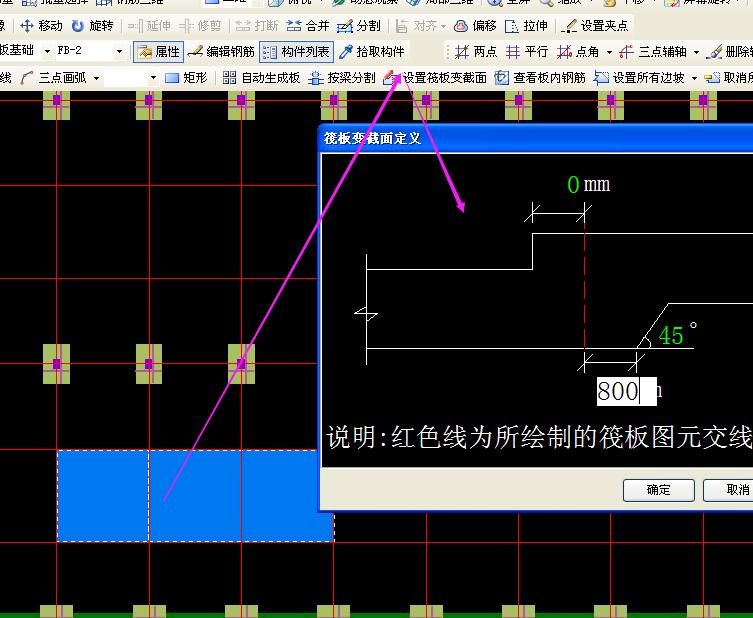
Task: Click the 打断 break tool
Action: click(257, 25)
